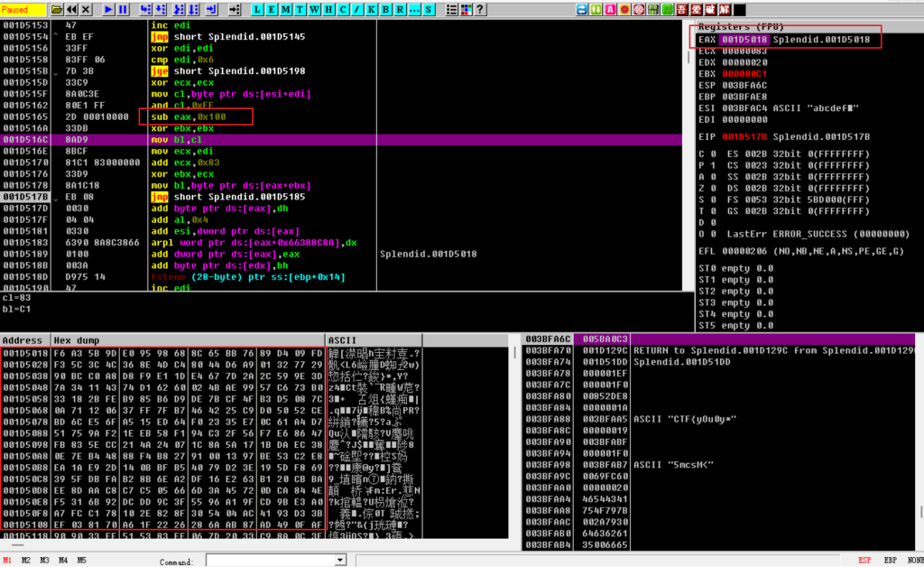Screen dimensions: 924x567
Task: Open the Executable modules (E) window
Action: pyautogui.click(x=273, y=9)
